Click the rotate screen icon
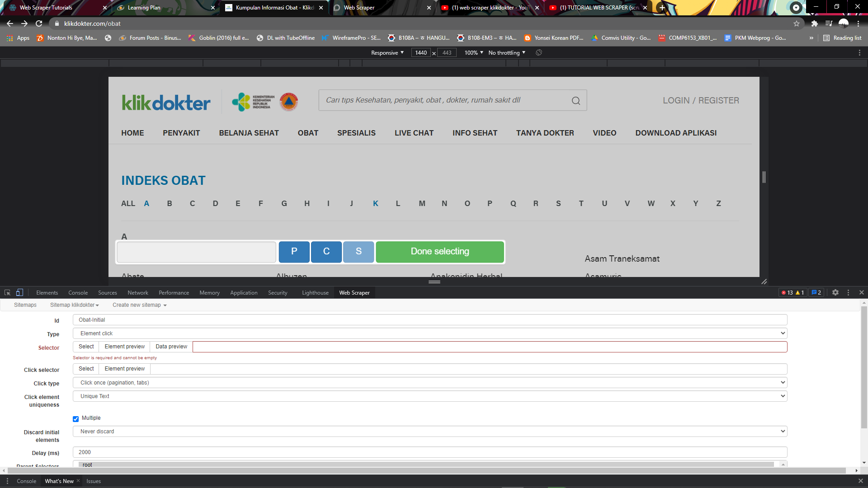 click(x=539, y=53)
